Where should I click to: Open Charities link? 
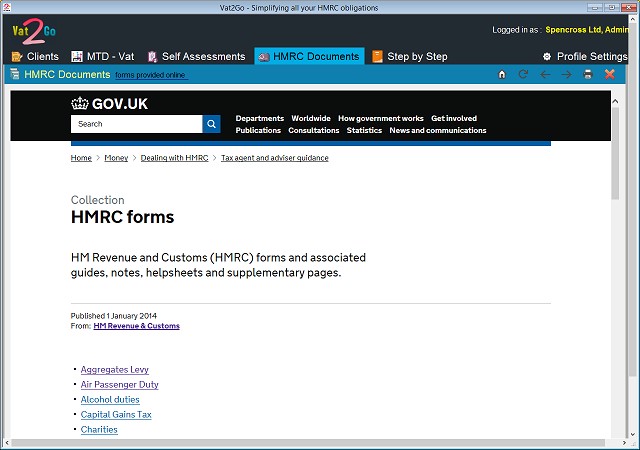(99, 430)
